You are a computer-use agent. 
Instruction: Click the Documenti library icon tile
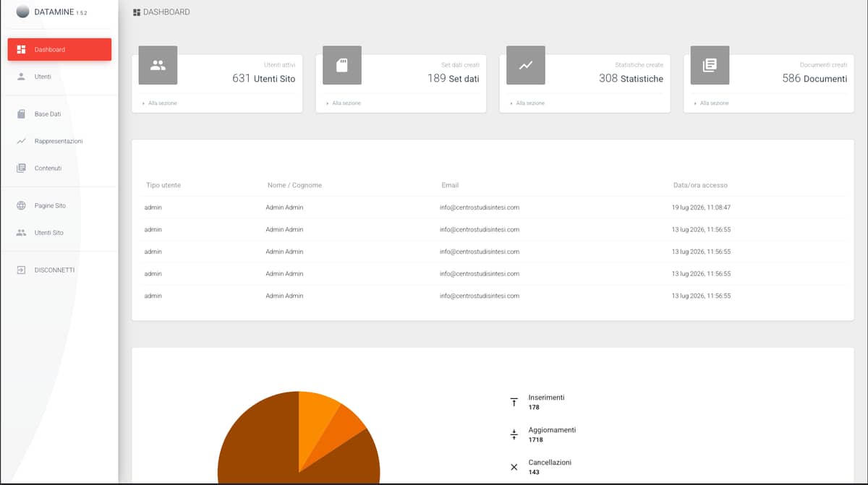pyautogui.click(x=710, y=65)
